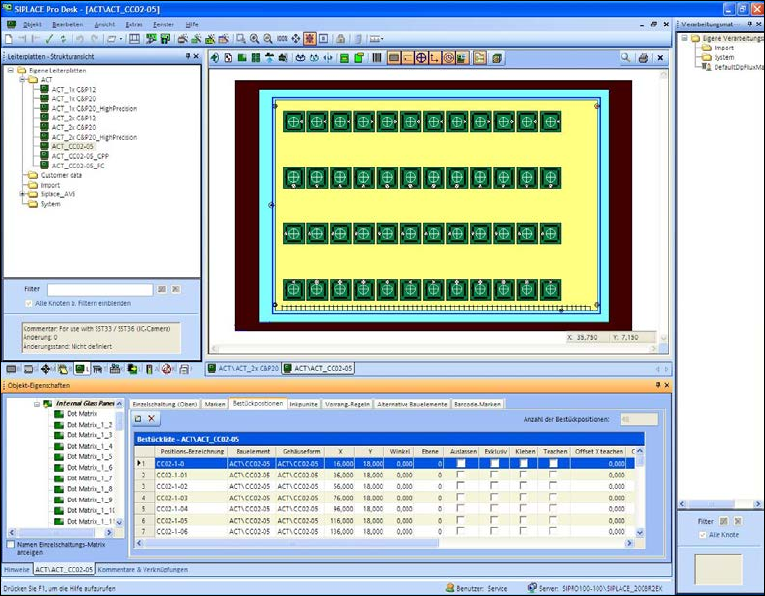Click the orange concentric circle icon
The width and height of the screenshot is (765, 596).
(x=448, y=58)
